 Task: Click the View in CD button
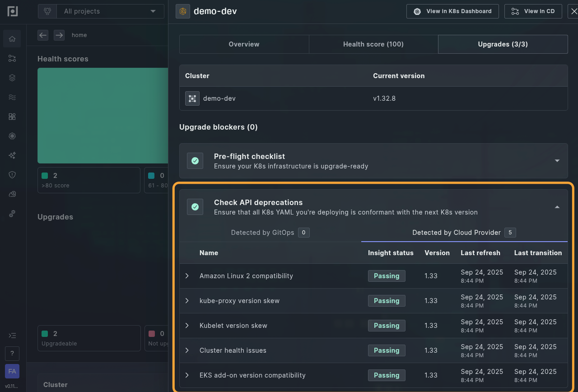(x=533, y=11)
